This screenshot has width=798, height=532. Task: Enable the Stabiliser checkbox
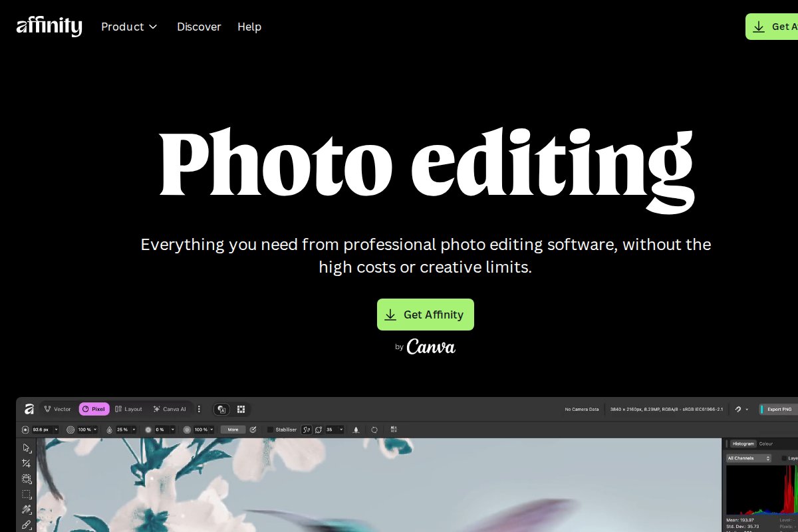pyautogui.click(x=270, y=430)
